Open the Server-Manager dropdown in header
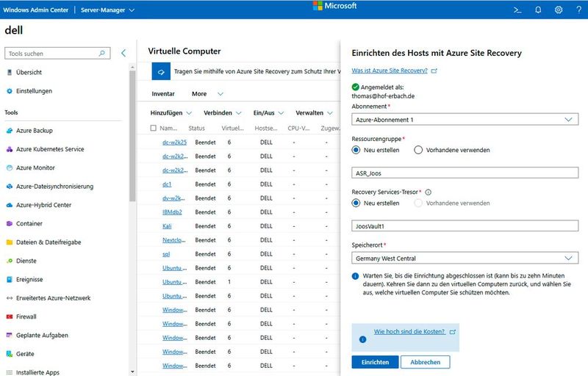 click(x=107, y=10)
